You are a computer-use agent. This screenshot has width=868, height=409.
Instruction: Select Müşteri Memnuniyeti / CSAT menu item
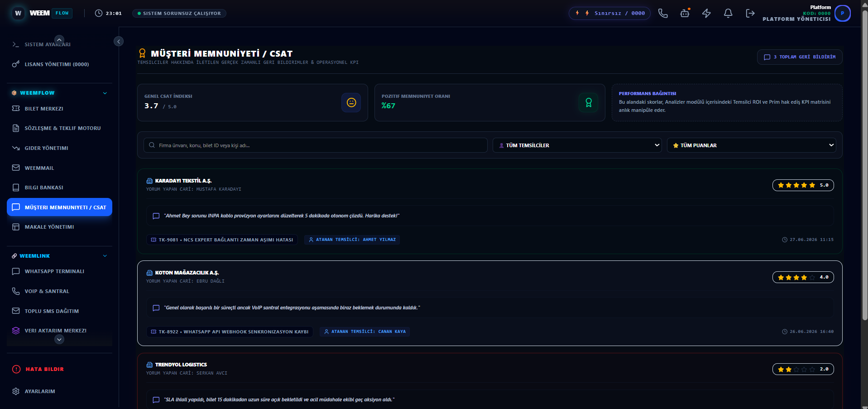click(59, 207)
